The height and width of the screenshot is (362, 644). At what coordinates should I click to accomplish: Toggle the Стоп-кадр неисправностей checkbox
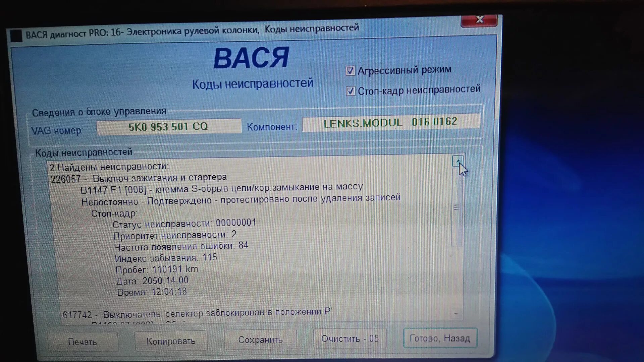[x=351, y=91]
